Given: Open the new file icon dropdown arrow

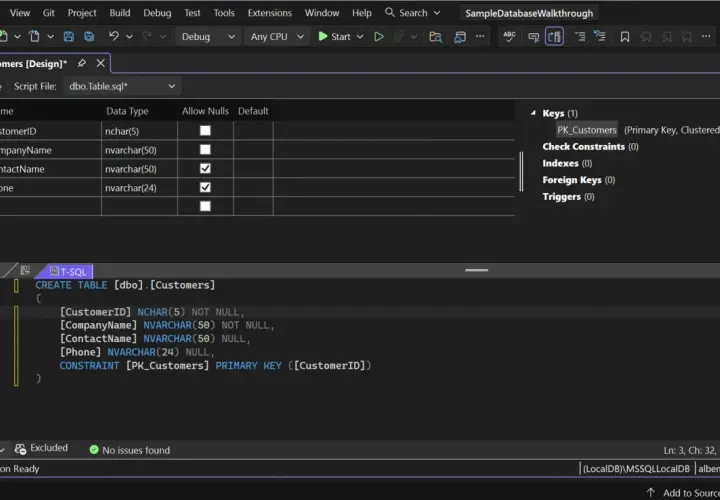Looking at the screenshot, I should [51, 37].
